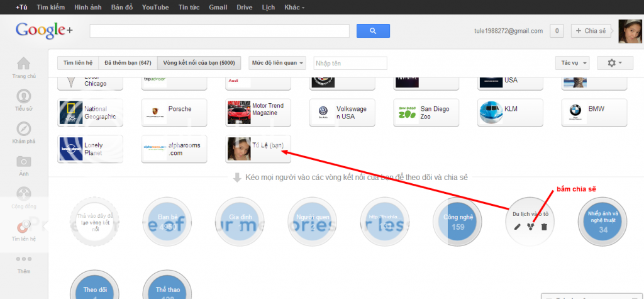The height and width of the screenshot is (299, 644).
Task: Select the Tú Lệ (bạn) card
Action: (x=258, y=149)
